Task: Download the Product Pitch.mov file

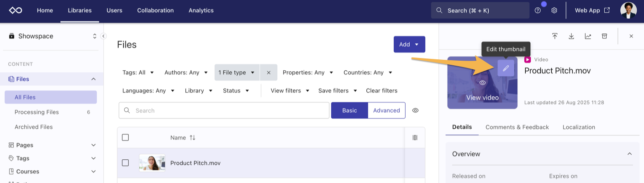Action: [x=571, y=36]
